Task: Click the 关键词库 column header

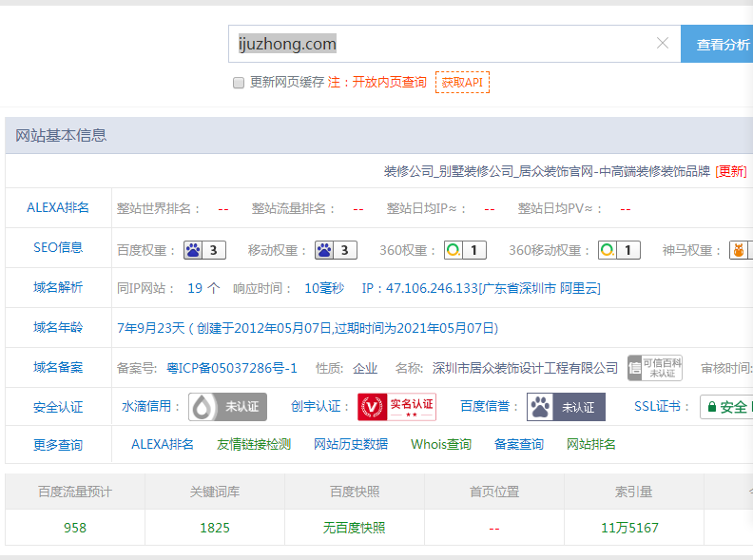Action: [x=215, y=492]
